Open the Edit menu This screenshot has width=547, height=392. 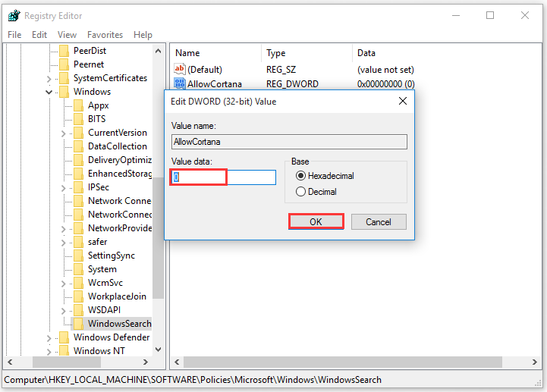point(39,35)
